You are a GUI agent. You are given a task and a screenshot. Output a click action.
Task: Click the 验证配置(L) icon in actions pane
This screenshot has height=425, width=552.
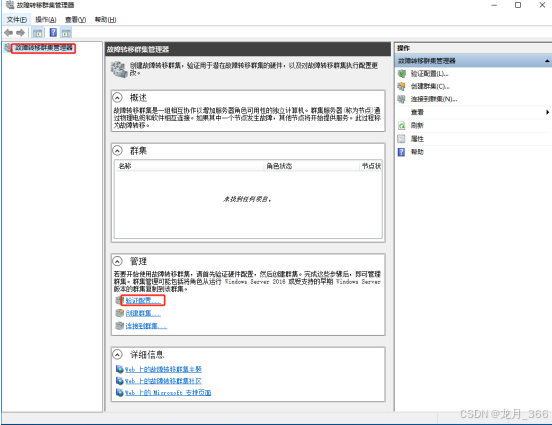(x=401, y=74)
